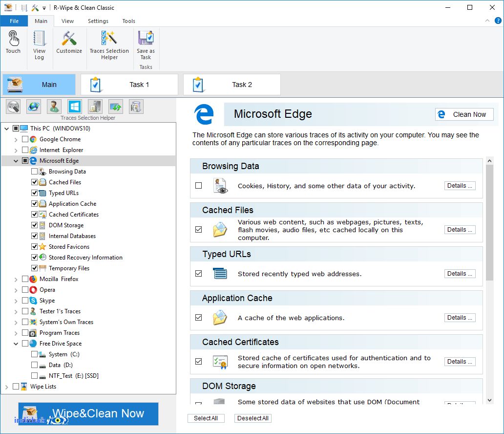The width and height of the screenshot is (504, 434).
Task: Click the Customize tools icon
Action: pos(69,43)
